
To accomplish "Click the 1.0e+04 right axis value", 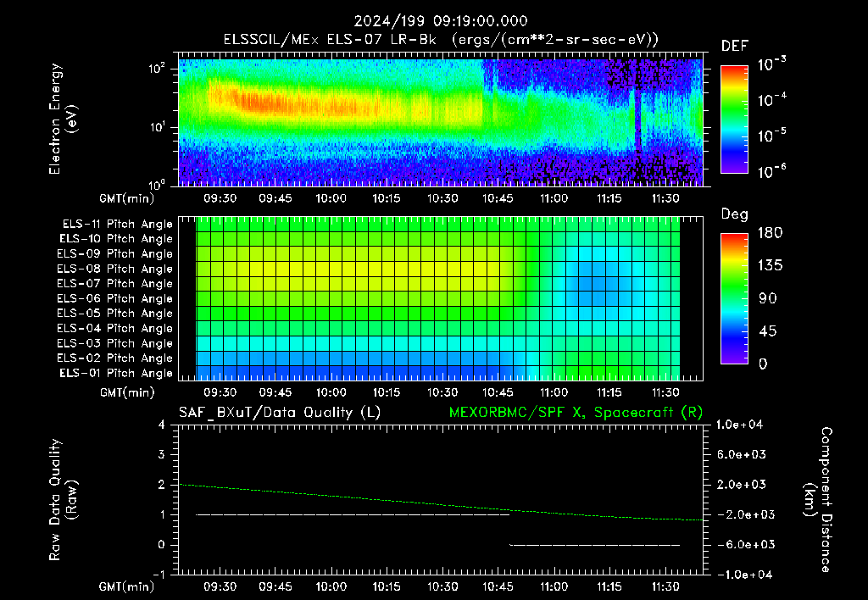I will (739, 425).
